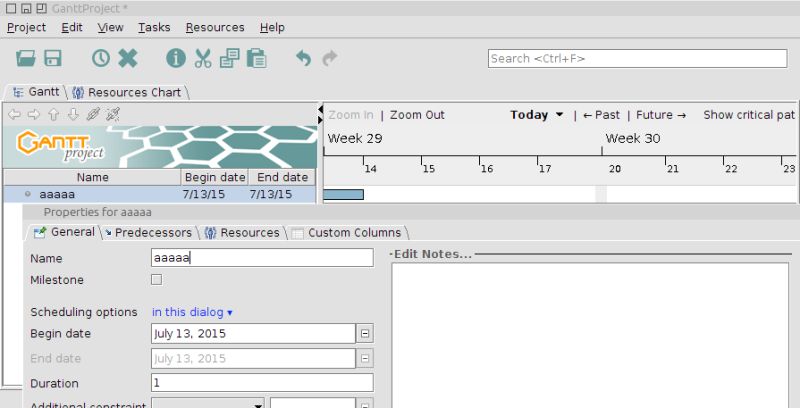
Task: Unindent task with the left arrow icon
Action: 14,114
